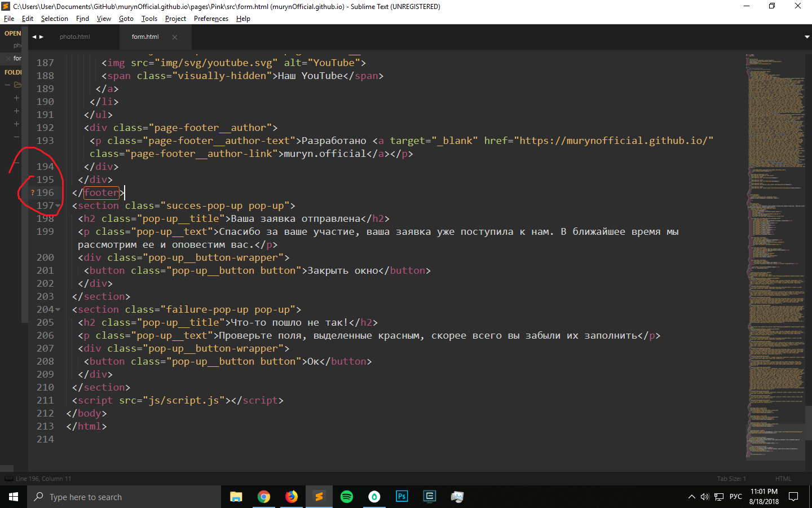The image size is (812, 508).
Task: Open the network tray icon
Action: click(719, 497)
